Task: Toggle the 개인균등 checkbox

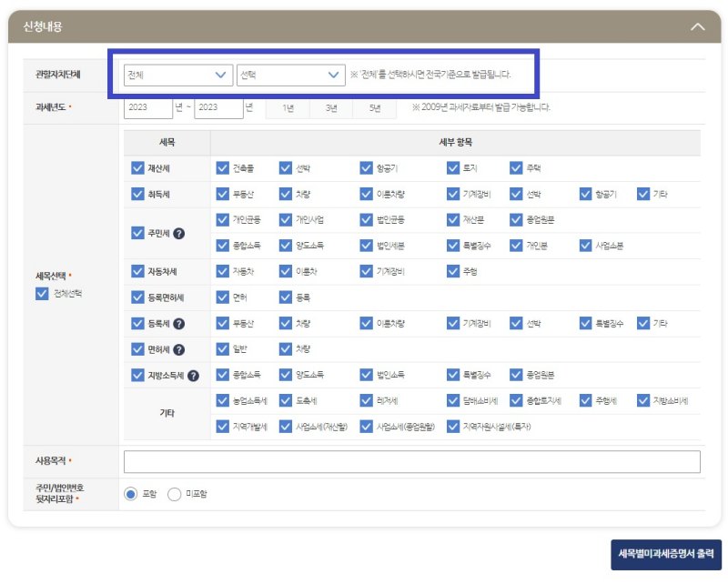Action: [223, 219]
